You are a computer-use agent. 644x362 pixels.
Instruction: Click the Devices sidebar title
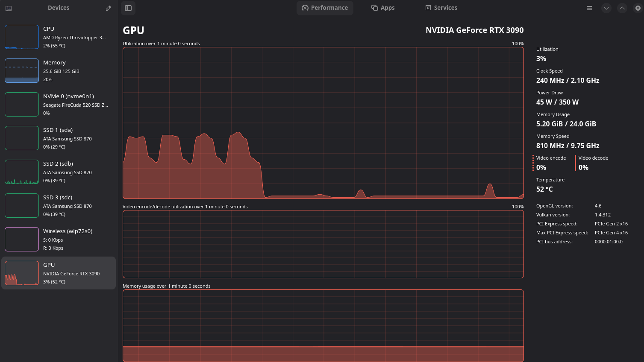coord(59,8)
